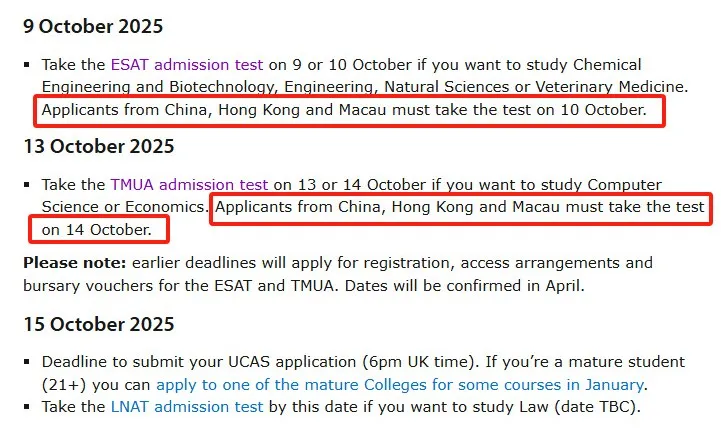Click the bullet beside the TMUA test item
The image size is (721, 433).
[x=27, y=185]
